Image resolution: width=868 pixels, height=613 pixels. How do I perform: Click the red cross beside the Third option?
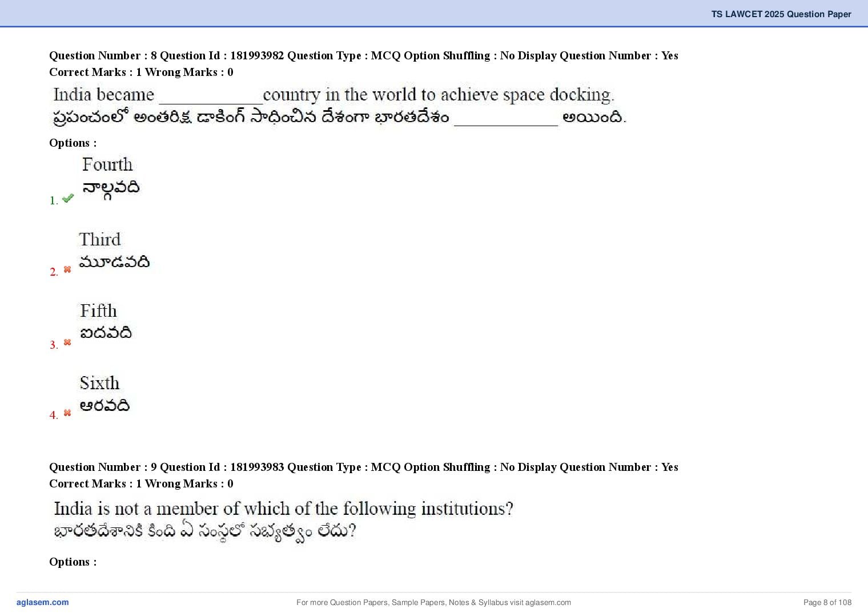(x=67, y=269)
